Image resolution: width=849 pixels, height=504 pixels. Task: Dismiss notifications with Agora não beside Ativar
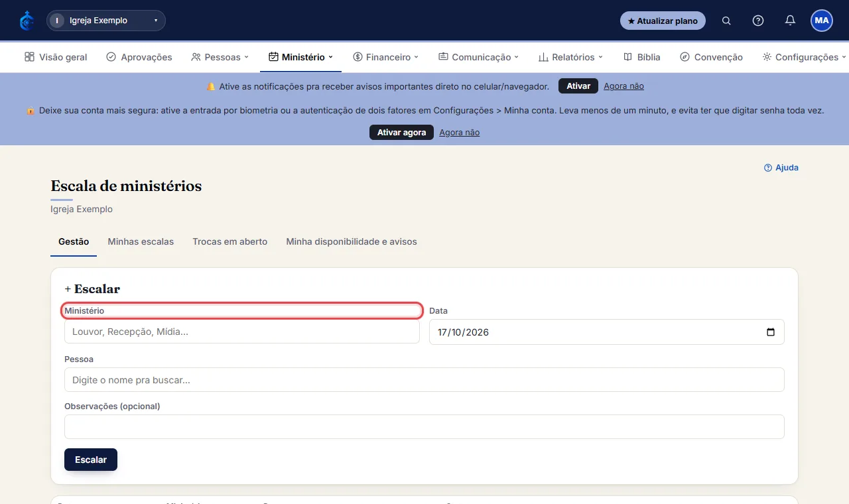tap(623, 86)
